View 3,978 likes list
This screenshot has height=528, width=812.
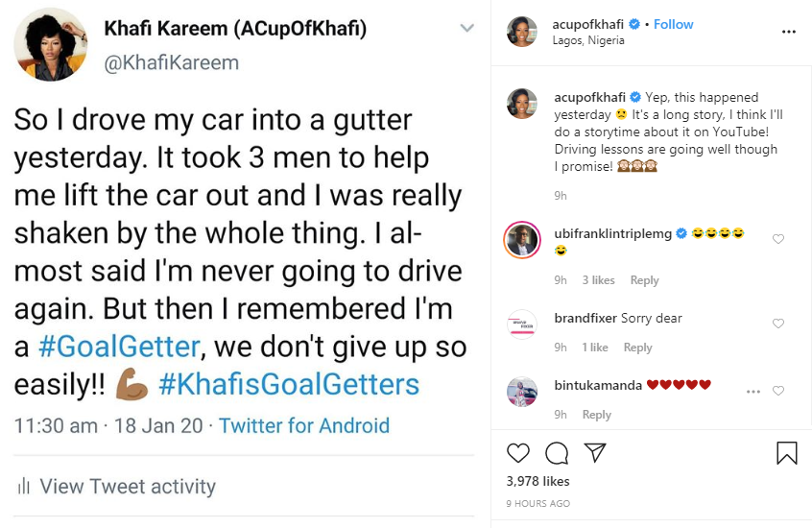coord(537,481)
